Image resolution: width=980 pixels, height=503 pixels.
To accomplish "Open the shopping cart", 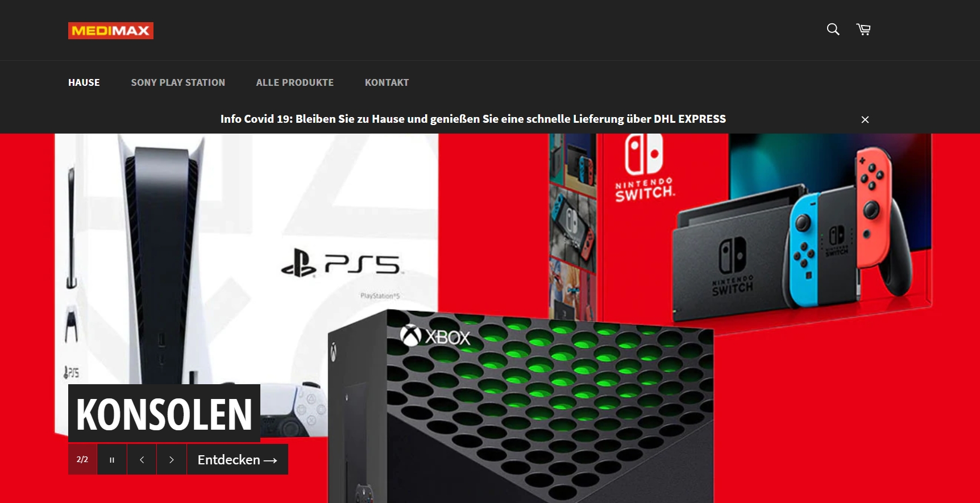I will (863, 30).
